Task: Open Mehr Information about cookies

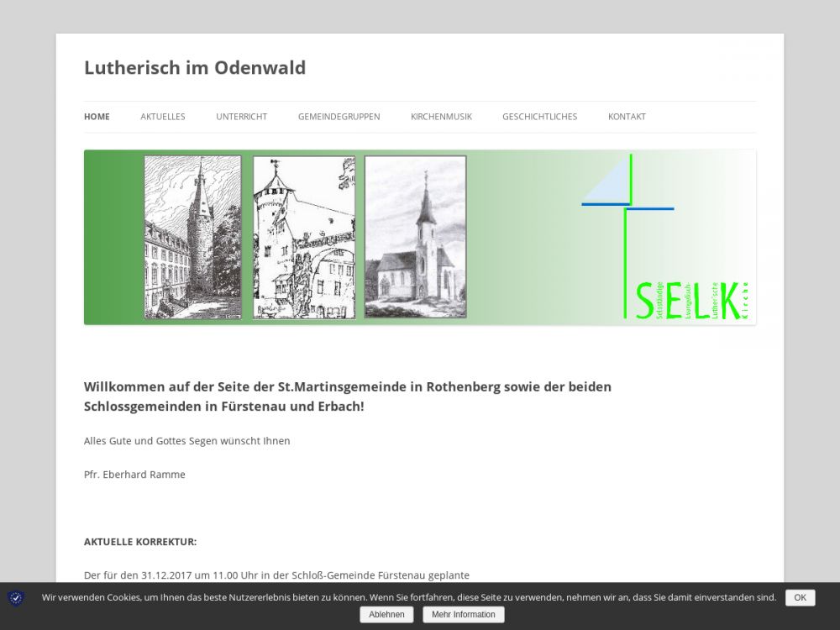Action: click(x=464, y=615)
